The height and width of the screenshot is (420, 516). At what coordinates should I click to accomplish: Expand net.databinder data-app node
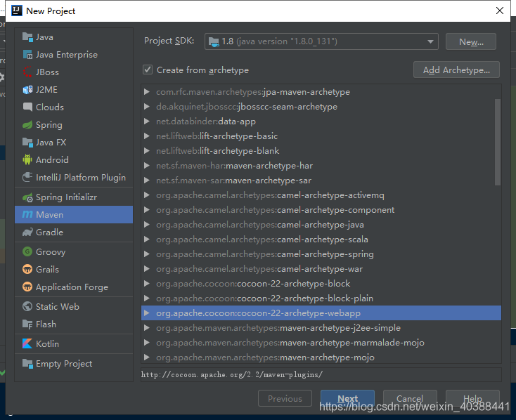147,122
